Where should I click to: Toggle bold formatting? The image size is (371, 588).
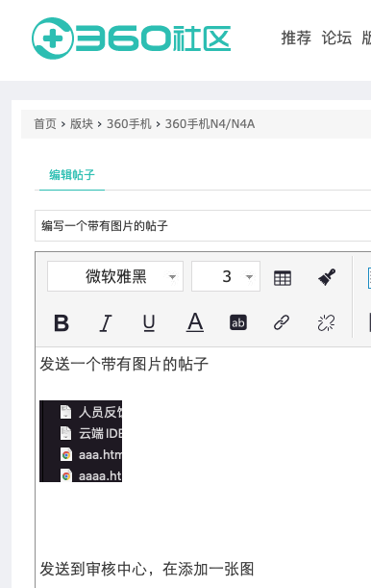[62, 323]
